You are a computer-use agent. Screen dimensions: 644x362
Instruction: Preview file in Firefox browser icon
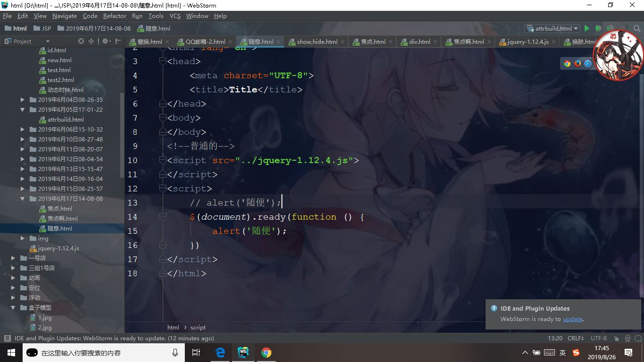click(578, 64)
